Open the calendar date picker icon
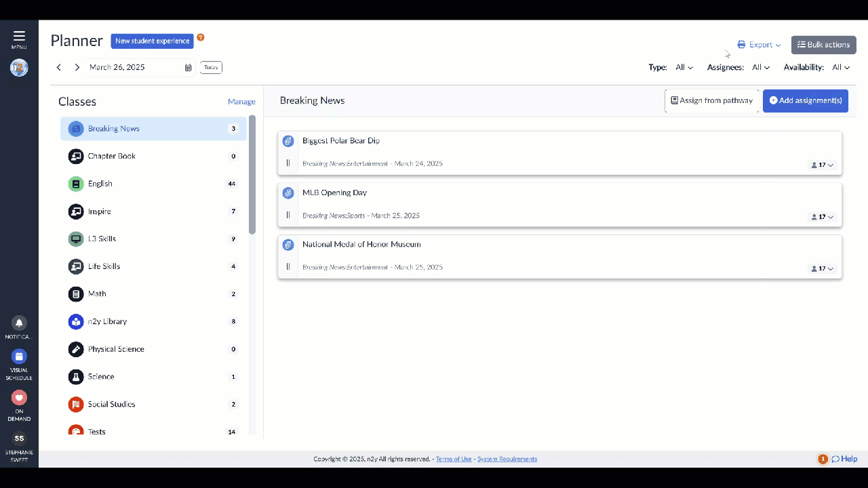The height and width of the screenshot is (488, 868). [x=189, y=68]
